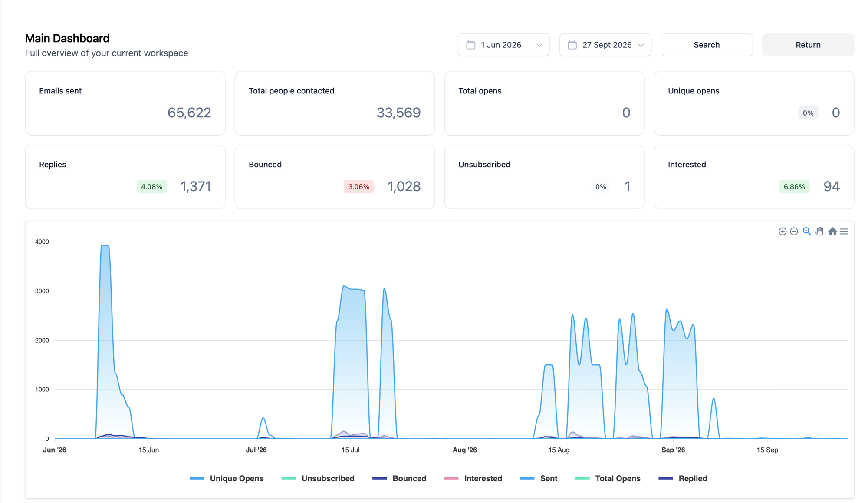
Task: Toggle the Replied legend series
Action: (x=683, y=478)
